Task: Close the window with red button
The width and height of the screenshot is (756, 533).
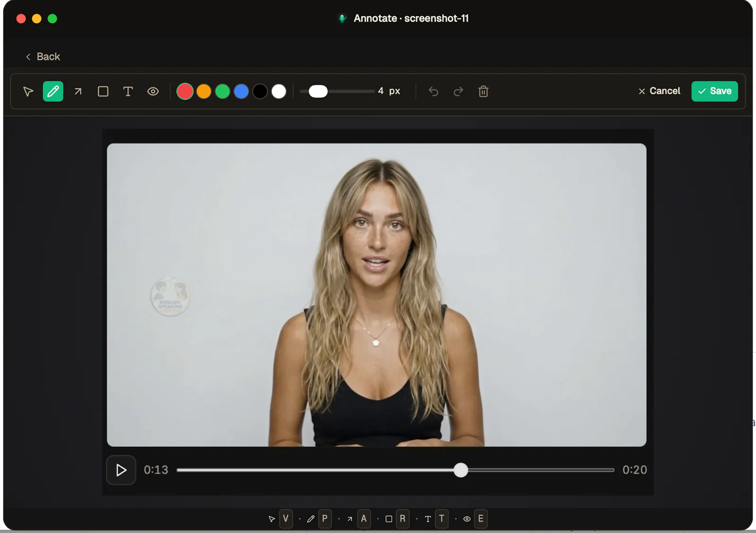Action: pos(21,18)
